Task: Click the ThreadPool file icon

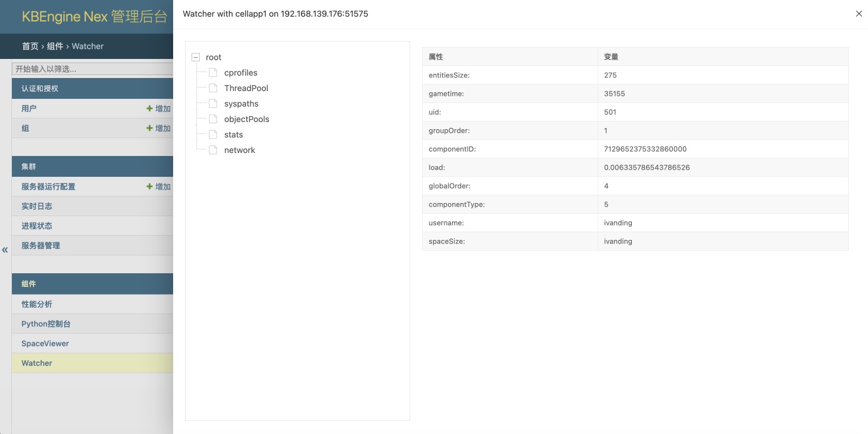Action: 213,88
